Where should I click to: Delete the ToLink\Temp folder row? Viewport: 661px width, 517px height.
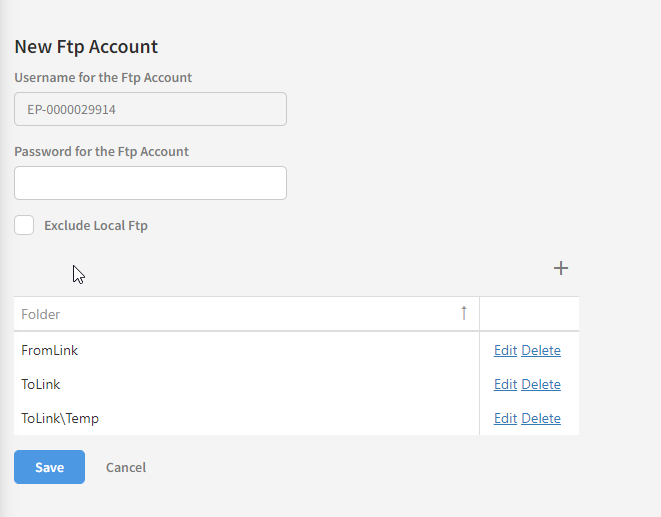tap(541, 419)
